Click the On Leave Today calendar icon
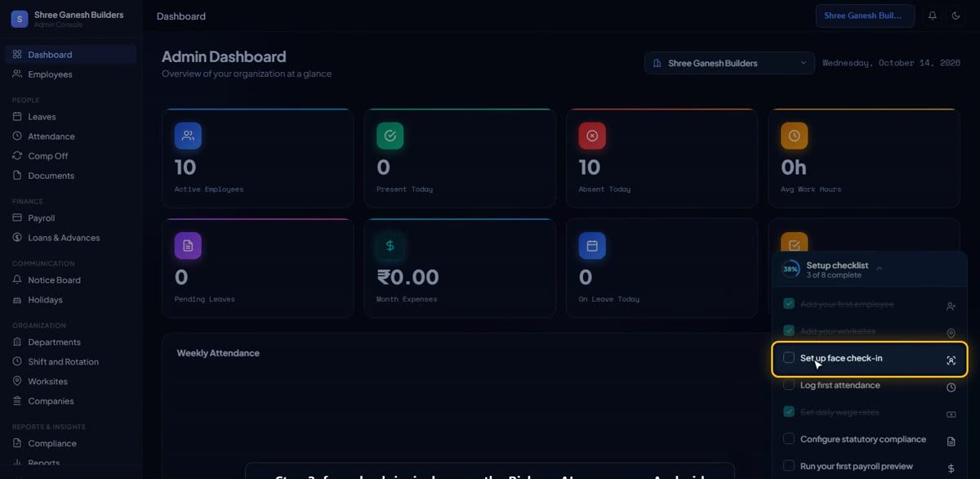This screenshot has height=479, width=980. (x=592, y=245)
